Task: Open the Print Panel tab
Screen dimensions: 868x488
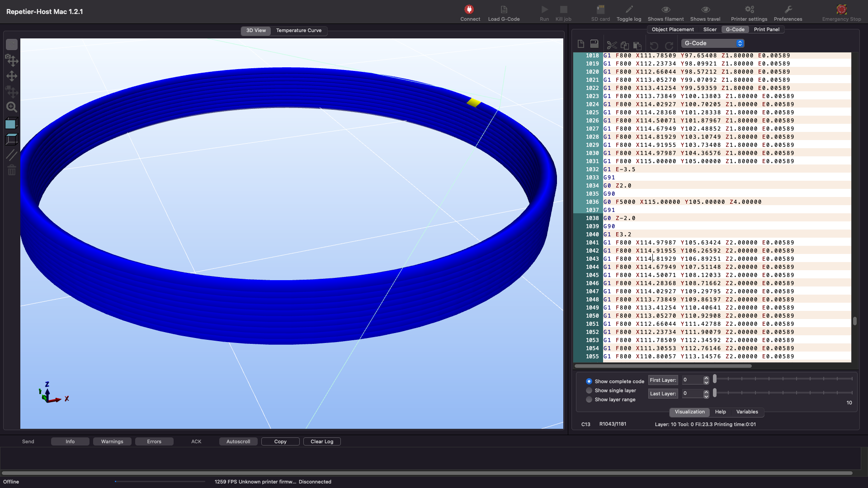Action: pos(766,29)
